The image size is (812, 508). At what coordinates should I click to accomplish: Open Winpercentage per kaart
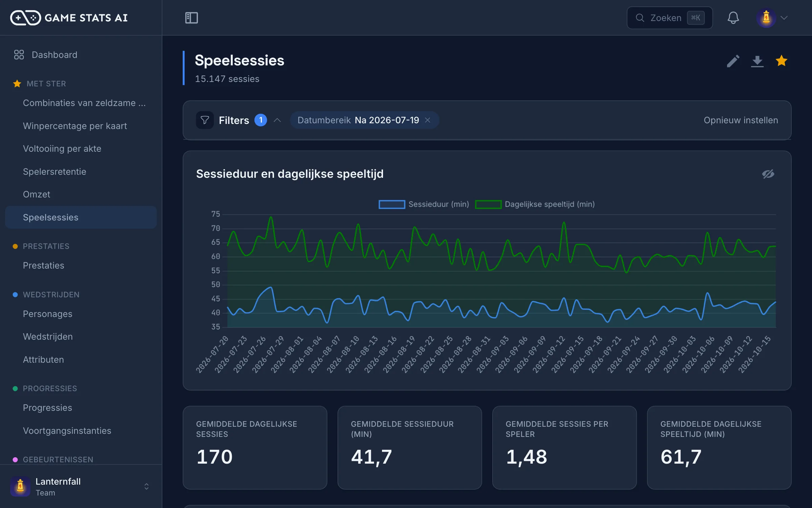coord(81,126)
